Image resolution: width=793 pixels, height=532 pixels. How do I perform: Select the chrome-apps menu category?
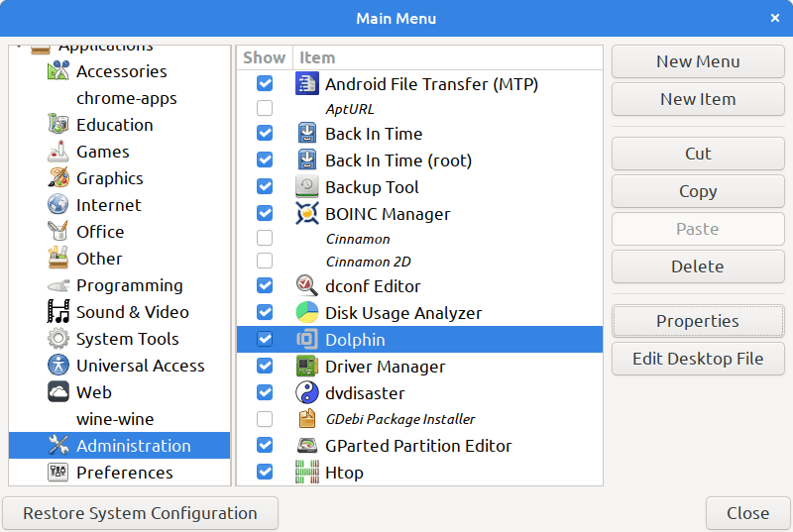119,98
